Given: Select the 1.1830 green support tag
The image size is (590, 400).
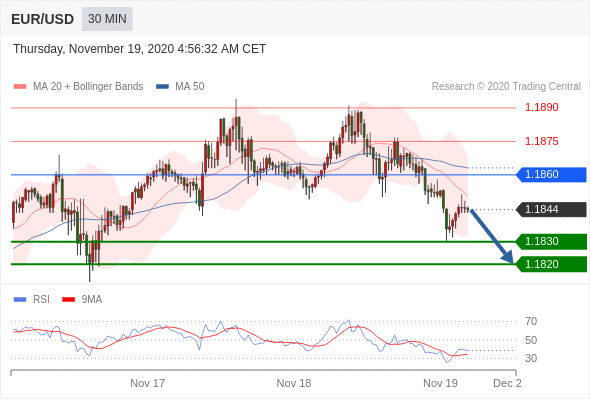Looking at the screenshot, I should click(x=551, y=242).
